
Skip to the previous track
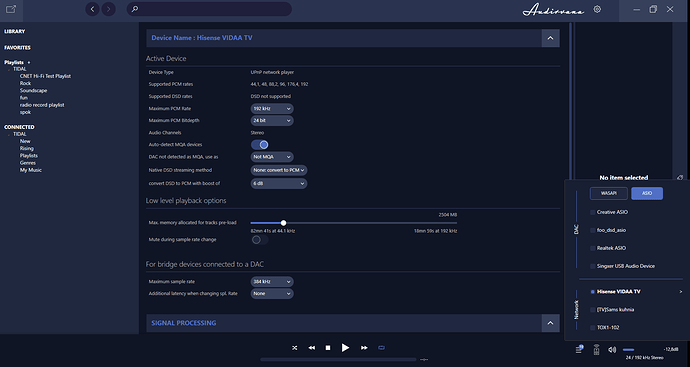point(312,348)
